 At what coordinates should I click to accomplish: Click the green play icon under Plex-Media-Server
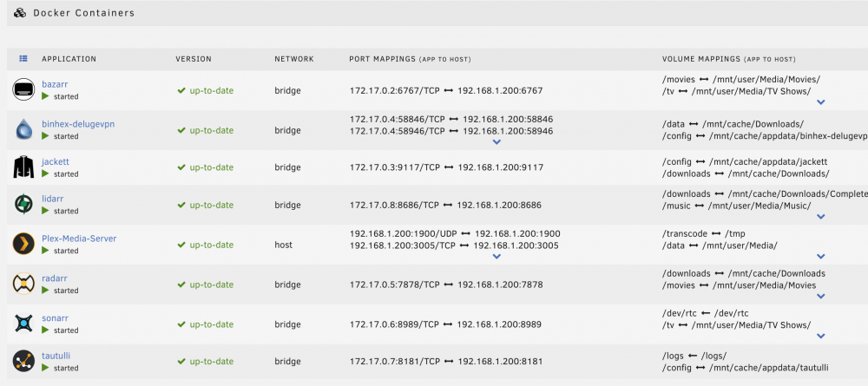[46, 251]
